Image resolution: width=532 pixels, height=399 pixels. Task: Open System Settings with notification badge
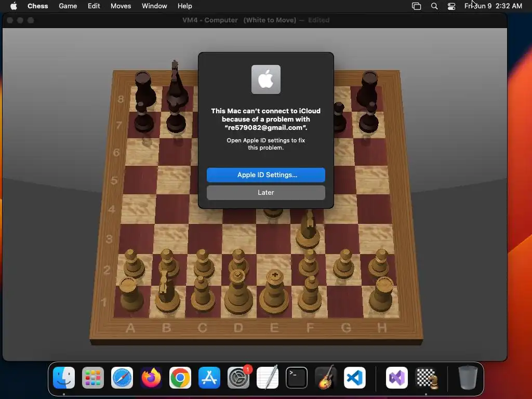pos(238,377)
